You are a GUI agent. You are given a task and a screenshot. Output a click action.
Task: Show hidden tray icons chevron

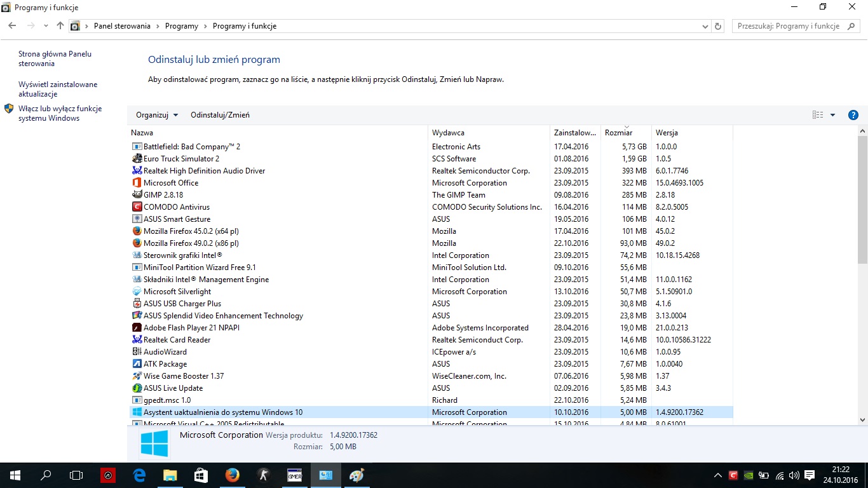[718, 475]
